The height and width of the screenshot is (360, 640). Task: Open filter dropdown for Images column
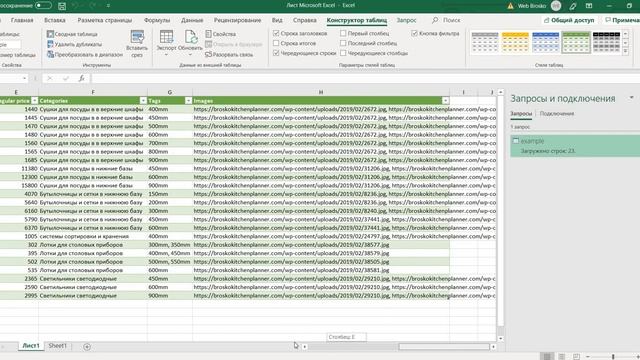(445, 100)
